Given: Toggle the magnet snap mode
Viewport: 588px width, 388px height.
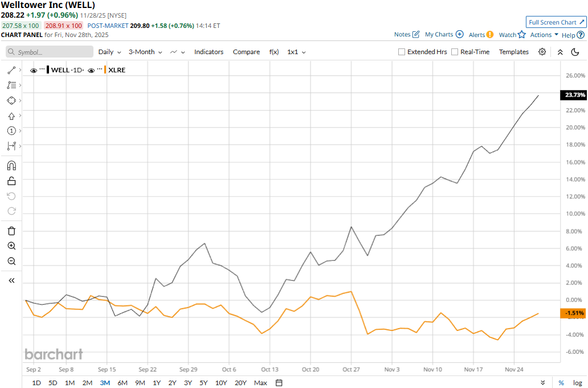Looking at the screenshot, I should [x=11, y=166].
